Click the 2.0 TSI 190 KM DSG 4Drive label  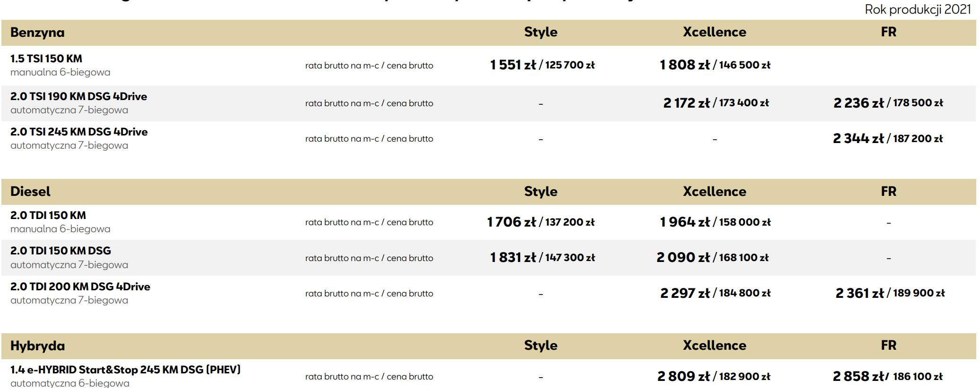(78, 97)
